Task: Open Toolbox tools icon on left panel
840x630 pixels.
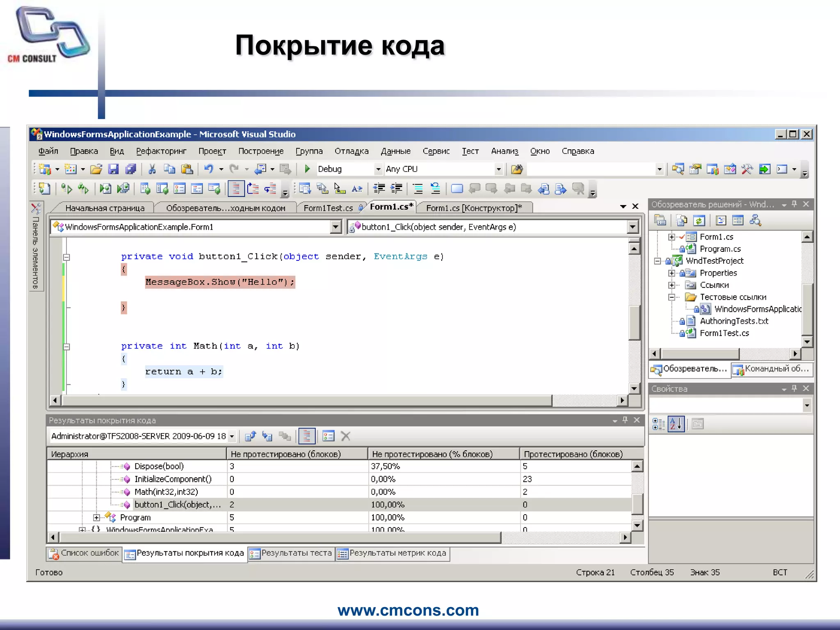Action: pyautogui.click(x=36, y=209)
